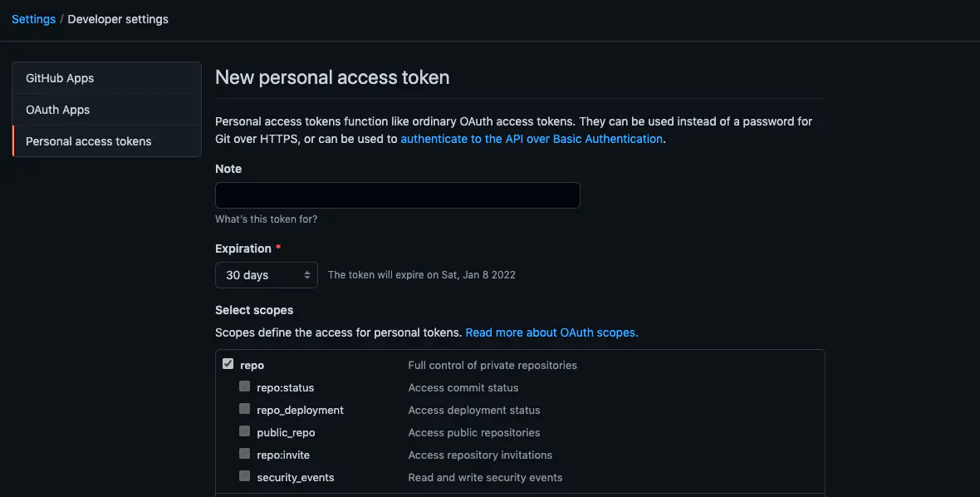Viewport: 980px width, 497px height.
Task: Click the bold Note field label
Action: click(228, 169)
